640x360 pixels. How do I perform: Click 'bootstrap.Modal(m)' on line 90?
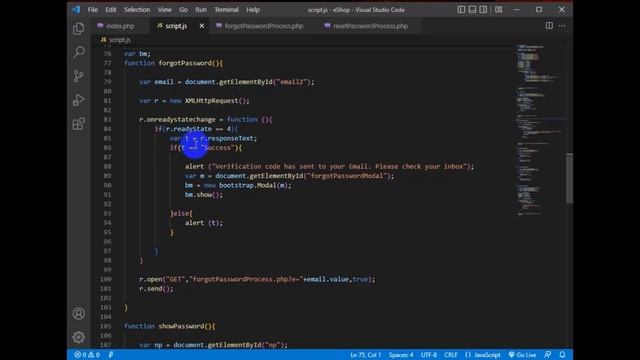[253, 185]
